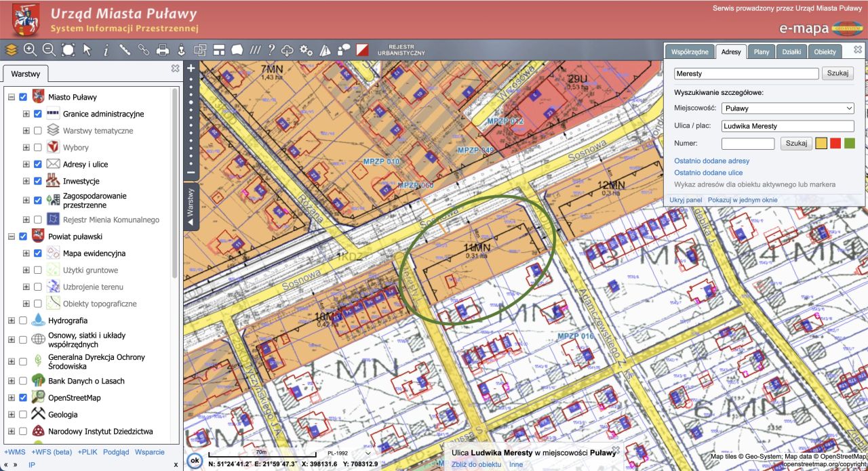Disable OpenStreetMap layer checkbox
This screenshot has height=471, width=868.
pos(23,398)
